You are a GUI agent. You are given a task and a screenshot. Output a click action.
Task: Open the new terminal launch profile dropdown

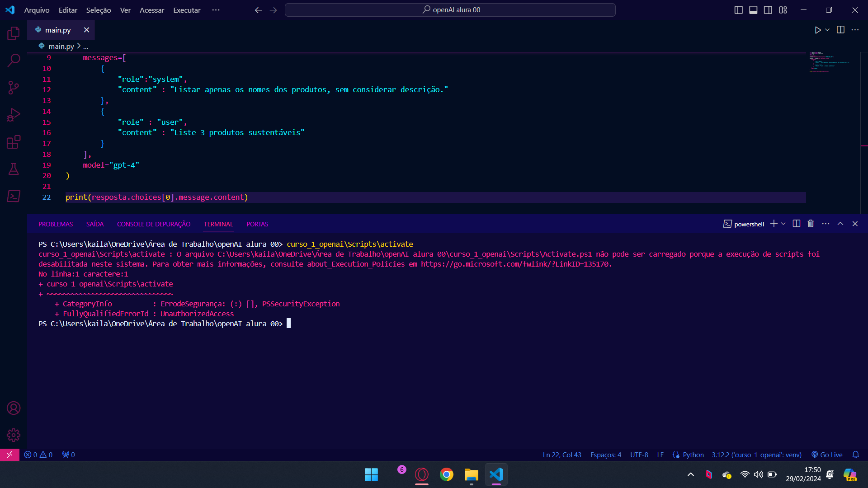click(x=783, y=224)
